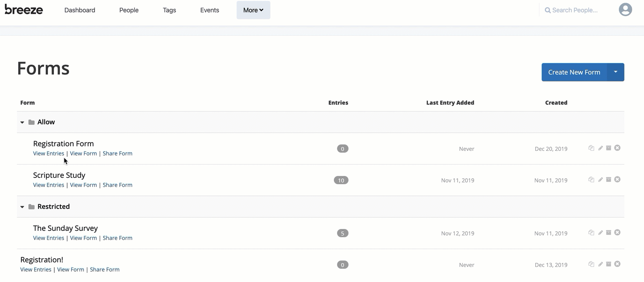View Form for Scripture Study
Image resolution: width=644 pixels, height=282 pixels.
pos(83,185)
